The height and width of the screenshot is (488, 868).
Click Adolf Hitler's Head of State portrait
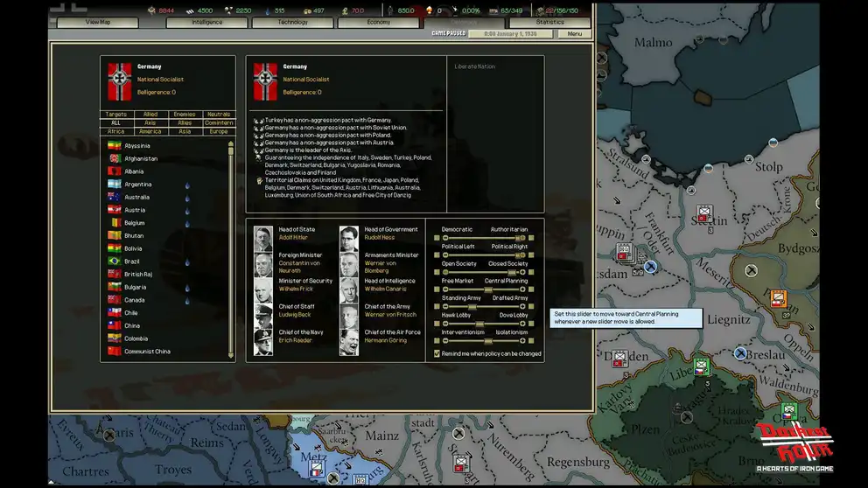pyautogui.click(x=263, y=238)
